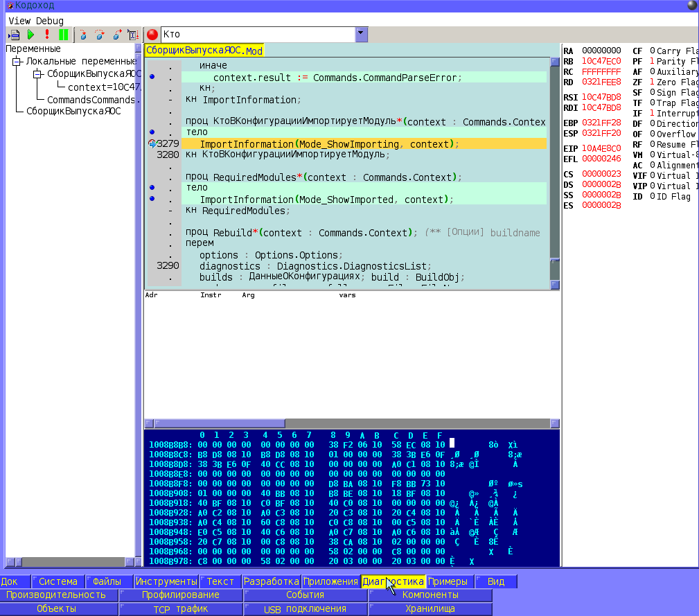Image resolution: width=699 pixels, height=616 pixels.
Task: Click the hex dump address 1008B8B8:
Action: 170,444
